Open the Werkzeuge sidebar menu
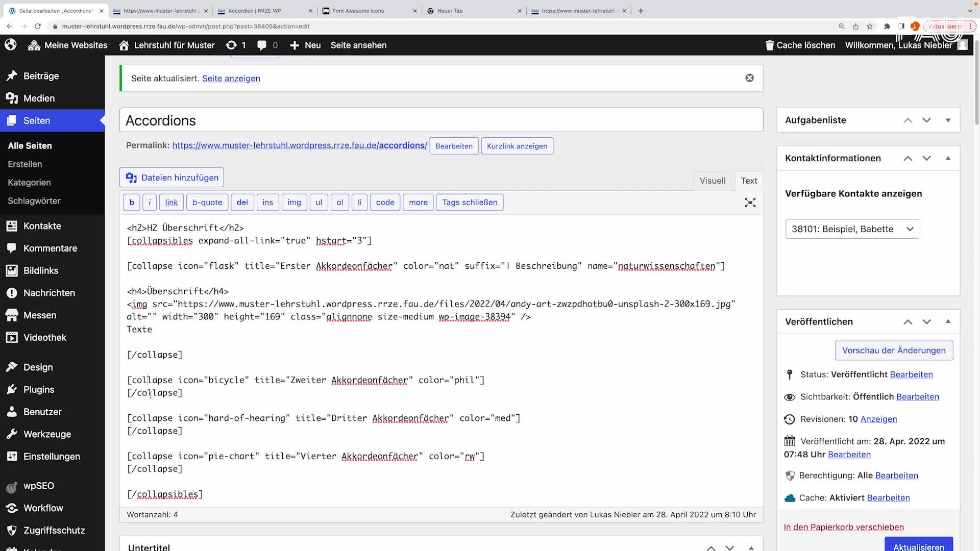The height and width of the screenshot is (551, 980). 47,434
